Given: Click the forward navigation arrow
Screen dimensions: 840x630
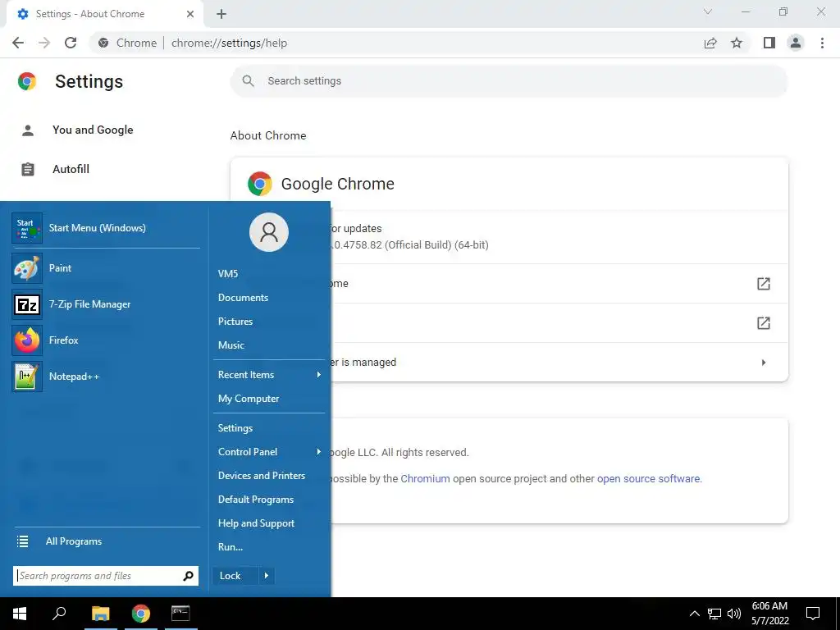Looking at the screenshot, I should point(44,43).
